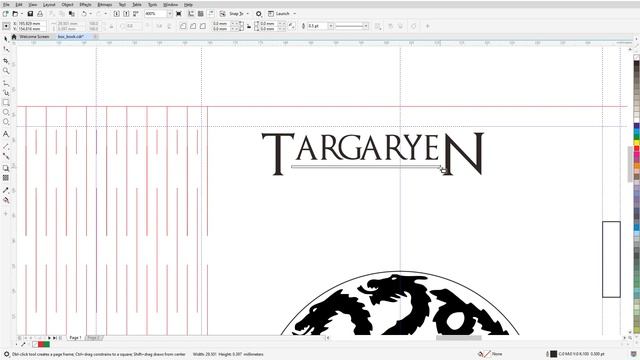Viewport: 640px width, 360px height.
Task: Switch to the Page 1 tab
Action: coord(75,338)
